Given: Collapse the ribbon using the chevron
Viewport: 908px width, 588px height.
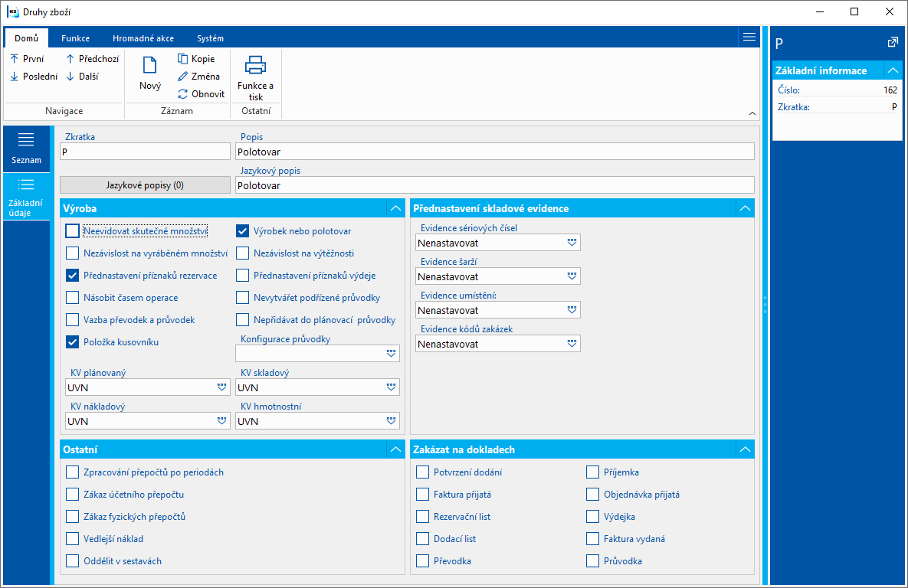Looking at the screenshot, I should [752, 113].
